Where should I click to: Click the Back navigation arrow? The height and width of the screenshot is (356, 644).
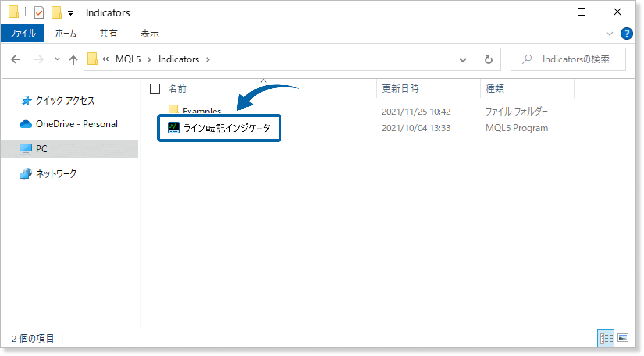click(x=16, y=59)
